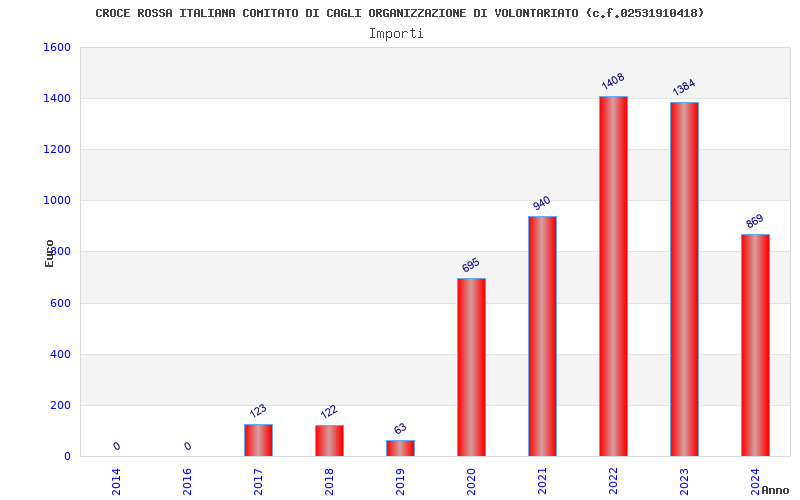Click the y-axis tick 600
800x500 pixels.
point(60,303)
